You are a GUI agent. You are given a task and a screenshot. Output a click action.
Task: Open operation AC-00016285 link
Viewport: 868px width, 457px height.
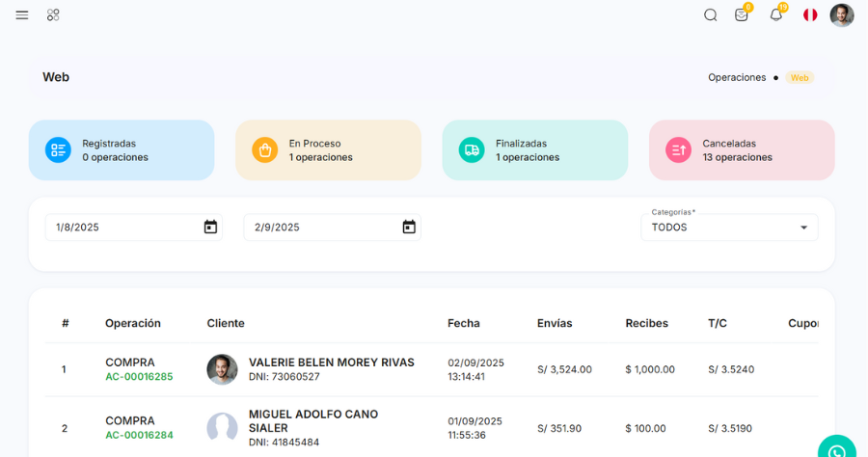(139, 377)
